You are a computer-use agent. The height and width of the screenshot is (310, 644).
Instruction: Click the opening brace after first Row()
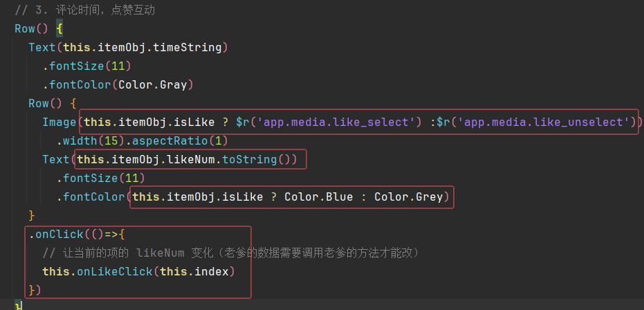(59, 30)
